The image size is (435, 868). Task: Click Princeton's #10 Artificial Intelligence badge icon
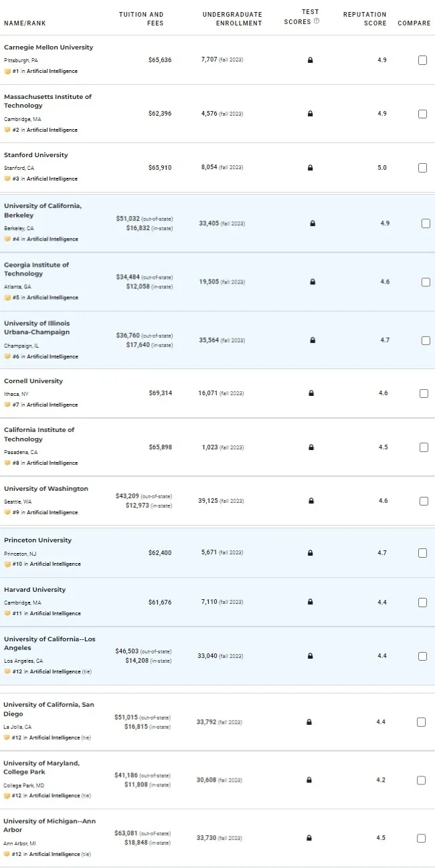(7, 564)
